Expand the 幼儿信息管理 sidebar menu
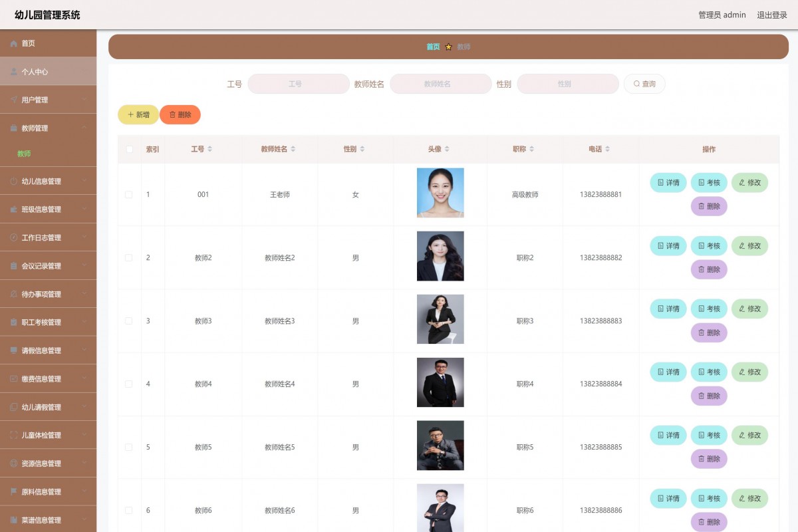The height and width of the screenshot is (532, 798). pos(48,181)
